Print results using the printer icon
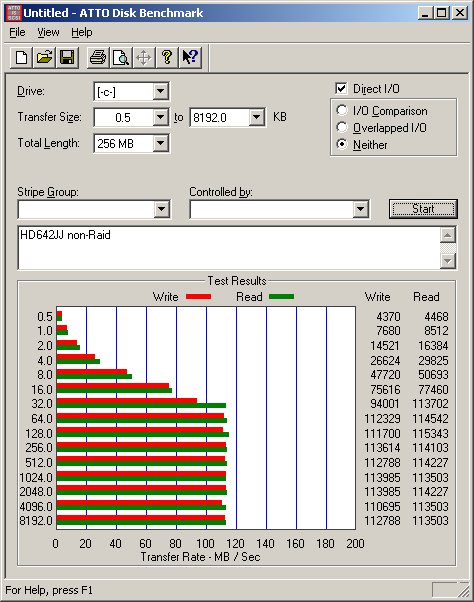The image size is (474, 602). point(98,58)
